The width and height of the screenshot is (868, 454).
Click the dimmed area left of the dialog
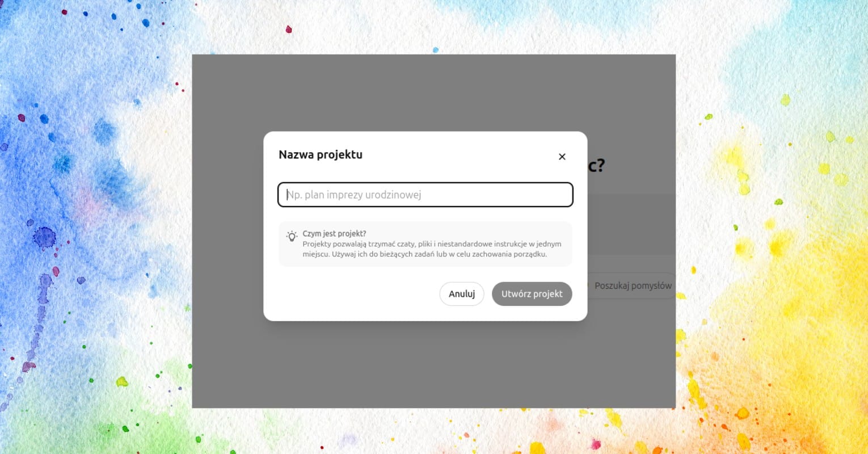(x=227, y=227)
